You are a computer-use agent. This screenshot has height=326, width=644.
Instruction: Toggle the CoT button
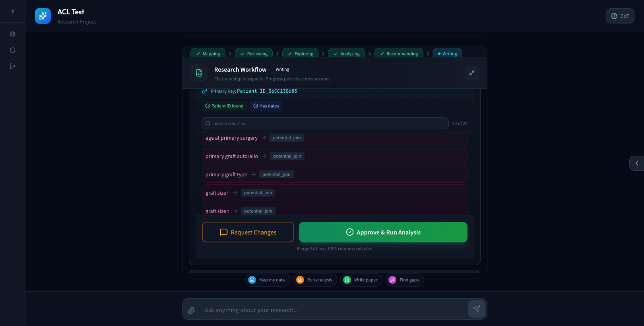point(620,16)
